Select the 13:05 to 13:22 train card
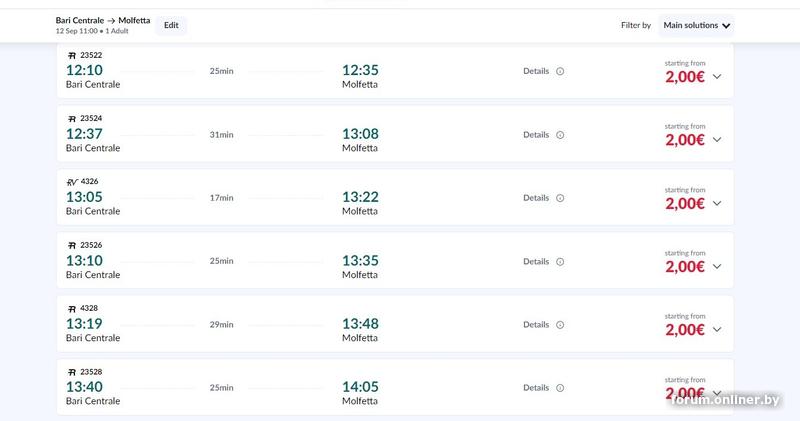800x421 pixels. (395, 197)
